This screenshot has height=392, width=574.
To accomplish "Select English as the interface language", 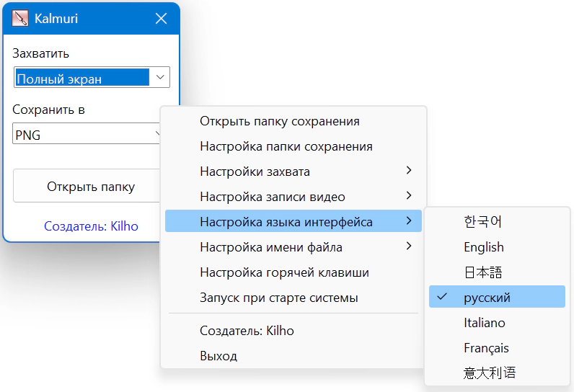I will click(x=483, y=246).
